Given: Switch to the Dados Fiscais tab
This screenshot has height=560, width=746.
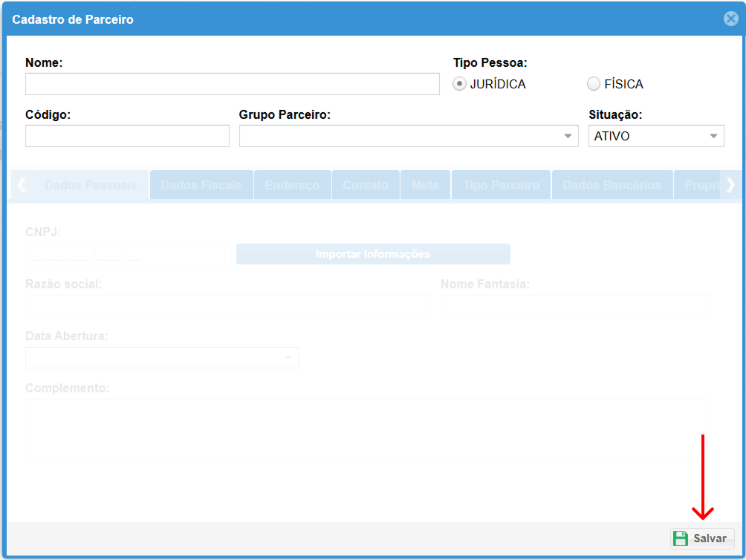Looking at the screenshot, I should click(201, 185).
